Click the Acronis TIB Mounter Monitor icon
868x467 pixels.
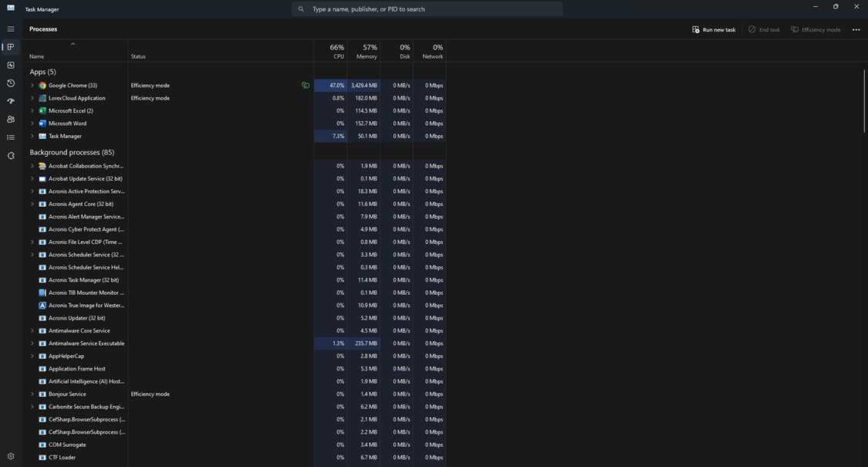[42, 293]
